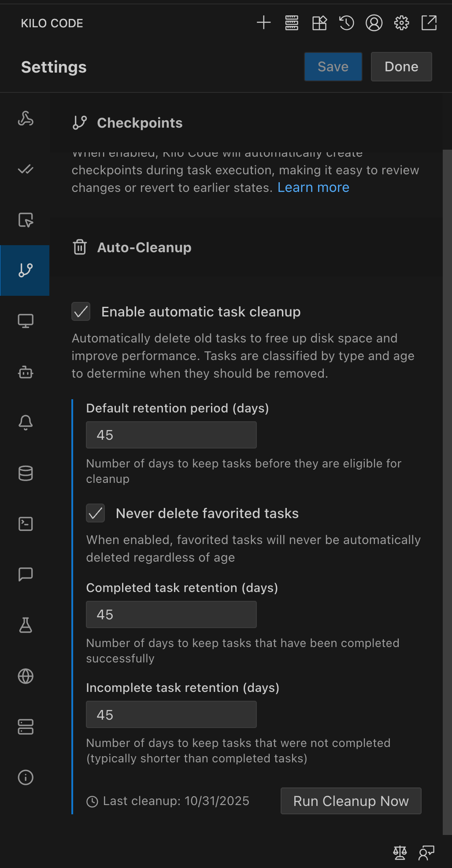Open the info about section icon
The image size is (452, 868).
point(26,777)
